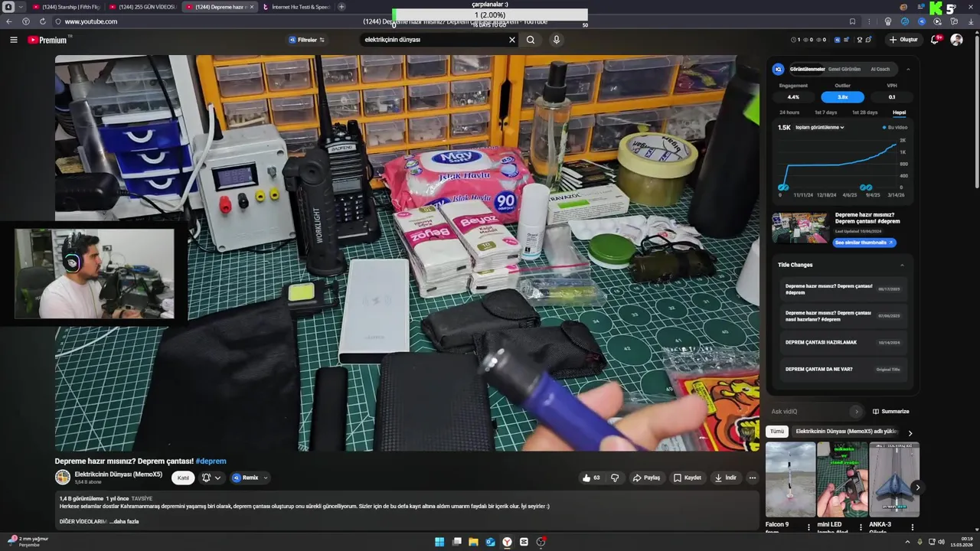
Task: Open the options menu for Falcon 9 video
Action: (x=808, y=527)
